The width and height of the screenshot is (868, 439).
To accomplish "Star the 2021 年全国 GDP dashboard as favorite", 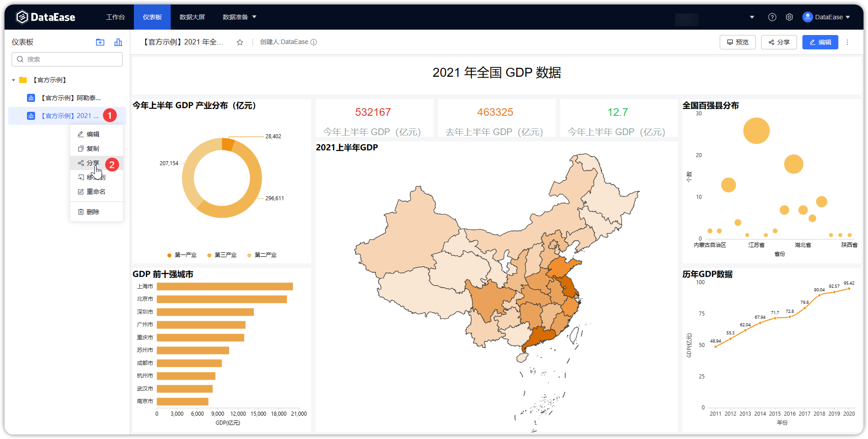I will pos(239,42).
